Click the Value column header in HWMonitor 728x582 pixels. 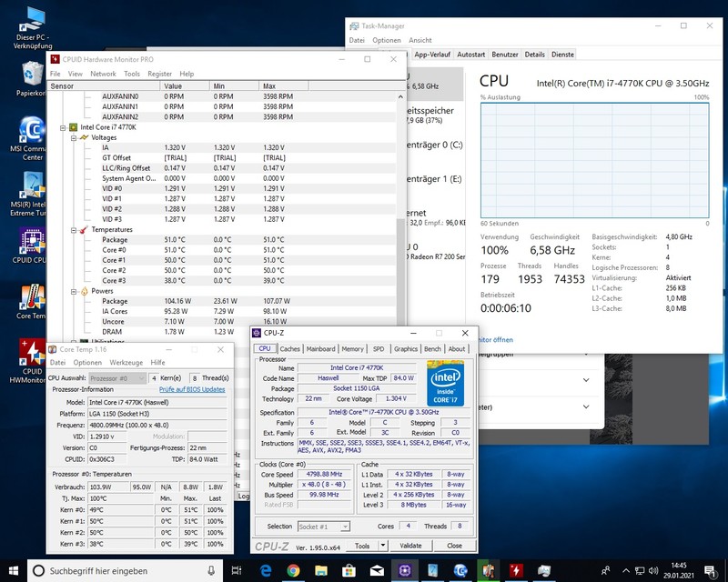(x=185, y=86)
